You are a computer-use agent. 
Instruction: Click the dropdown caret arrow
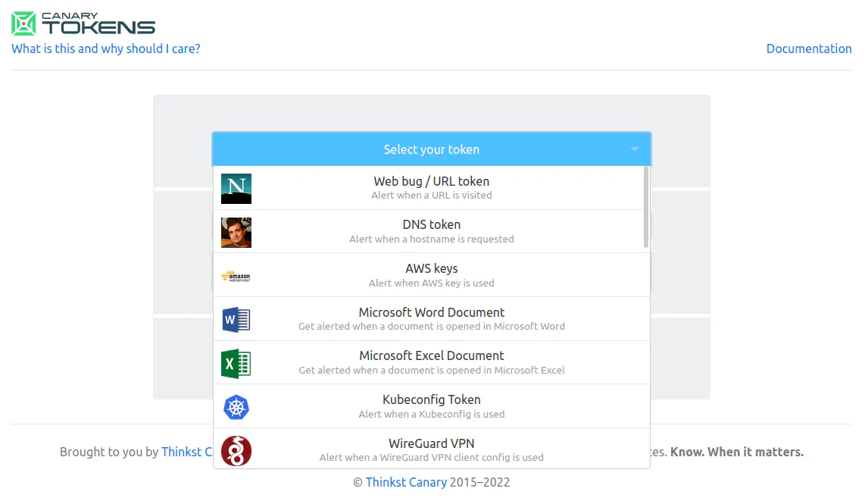click(635, 149)
